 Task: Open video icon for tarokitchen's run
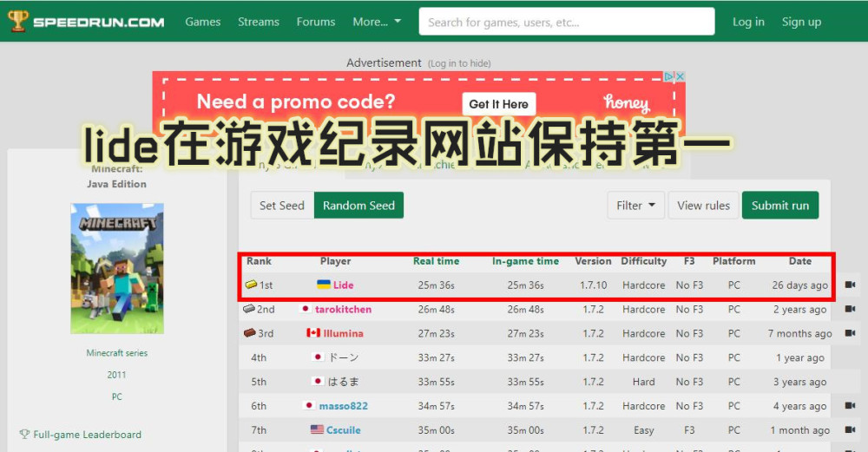pos(851,309)
